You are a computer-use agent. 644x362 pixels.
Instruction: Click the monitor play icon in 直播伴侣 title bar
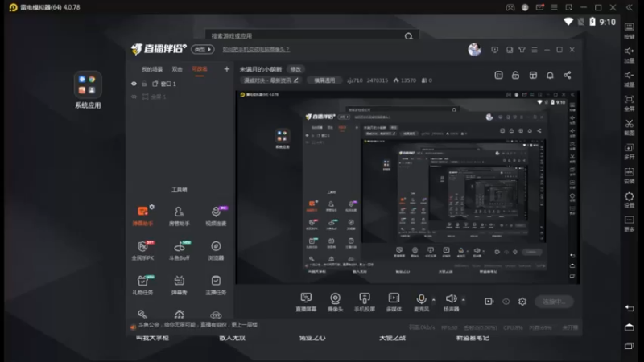(x=494, y=50)
